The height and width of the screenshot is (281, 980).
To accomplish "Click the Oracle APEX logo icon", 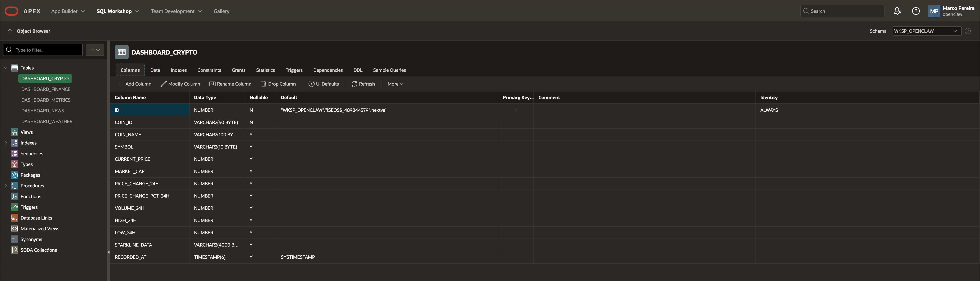I will (11, 11).
